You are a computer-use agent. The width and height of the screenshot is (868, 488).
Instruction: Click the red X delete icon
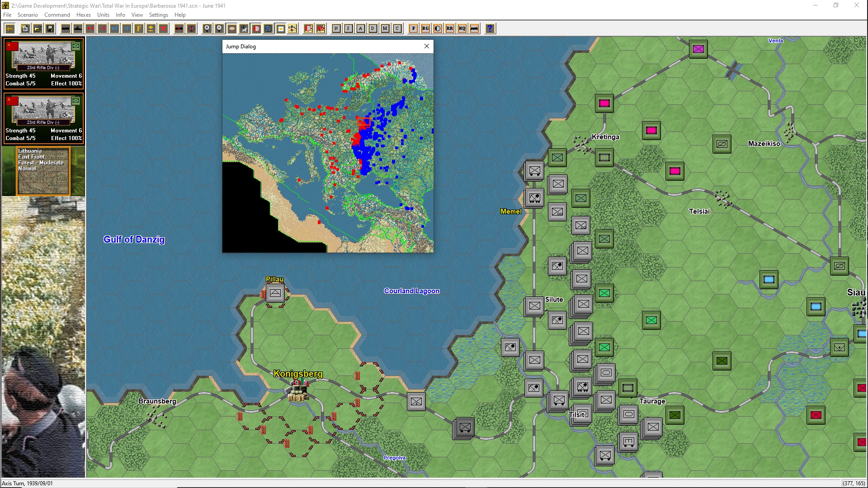(x=163, y=28)
